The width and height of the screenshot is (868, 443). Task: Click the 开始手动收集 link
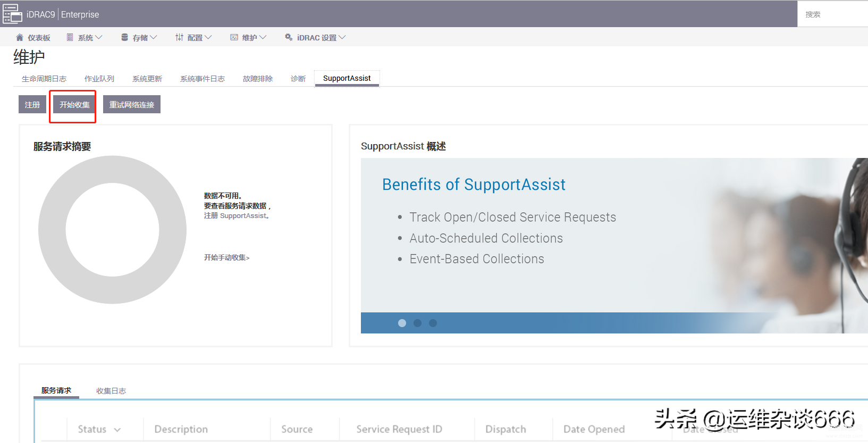coord(227,257)
